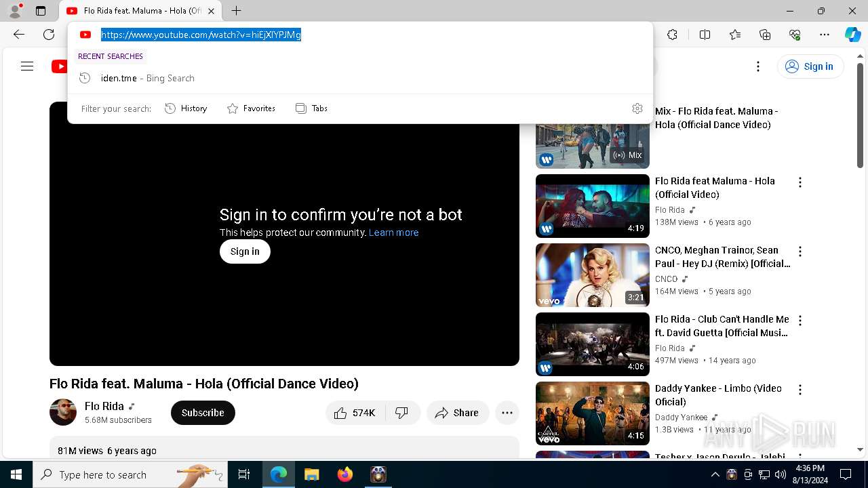Open the browser Extensions icon
Viewport: 868px width, 488px height.
point(672,35)
